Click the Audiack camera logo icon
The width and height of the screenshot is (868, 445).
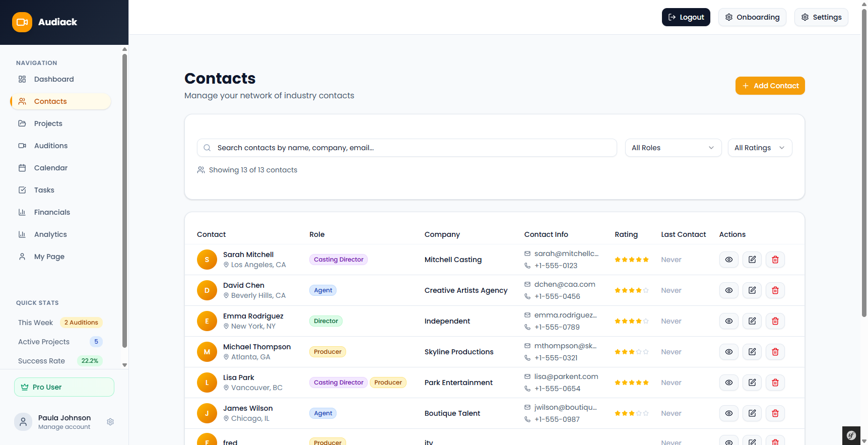tap(22, 22)
